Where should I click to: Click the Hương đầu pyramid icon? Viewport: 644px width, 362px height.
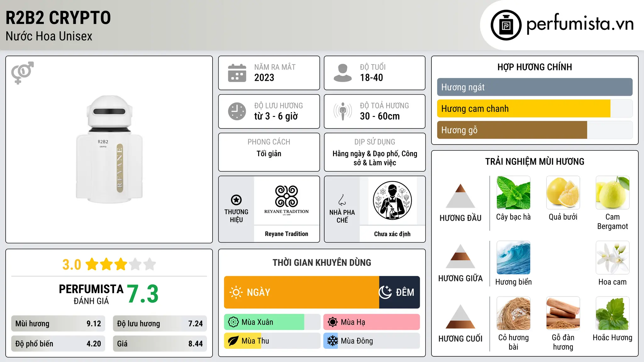coord(460,195)
